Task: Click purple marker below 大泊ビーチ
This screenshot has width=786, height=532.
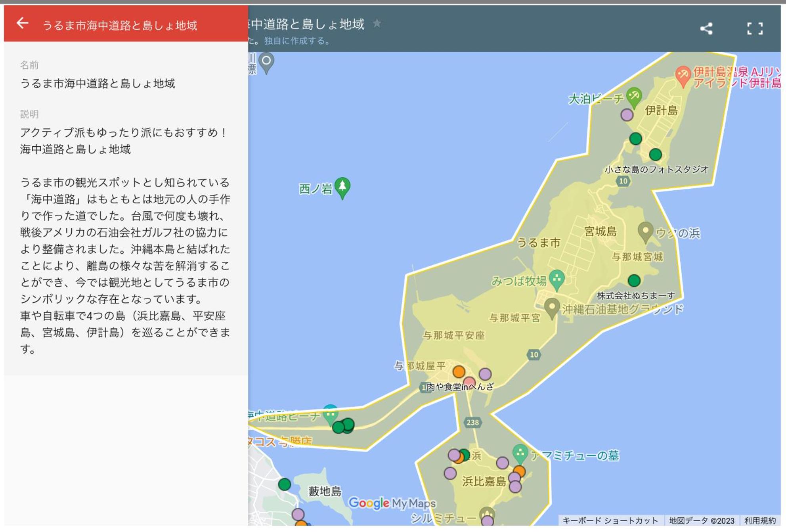Action: coord(627,115)
